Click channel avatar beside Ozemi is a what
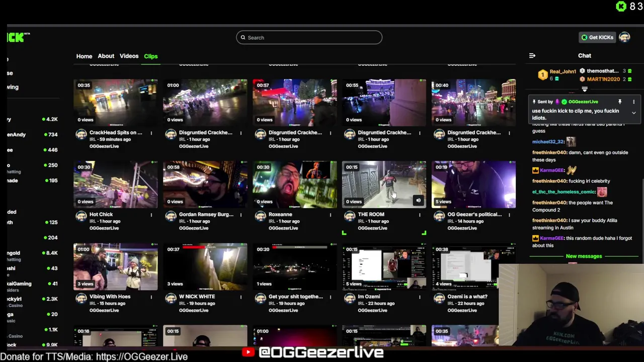The height and width of the screenshot is (362, 644). [x=439, y=298]
